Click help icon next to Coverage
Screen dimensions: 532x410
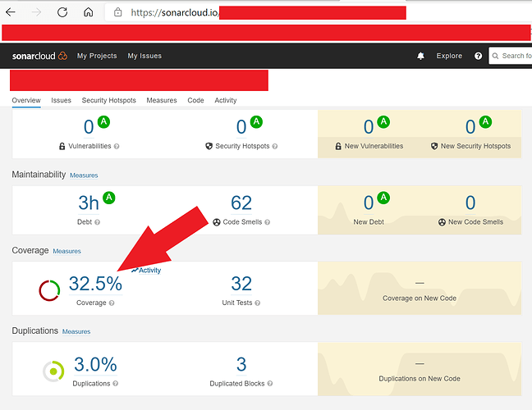(112, 303)
